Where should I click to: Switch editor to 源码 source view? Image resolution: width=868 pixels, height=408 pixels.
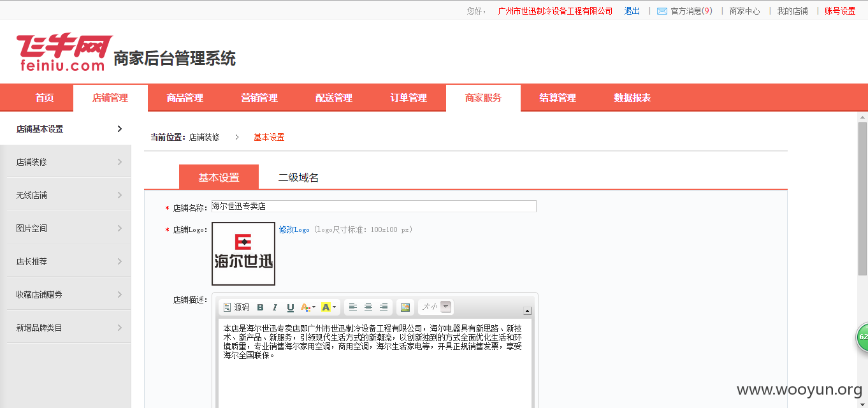point(236,307)
